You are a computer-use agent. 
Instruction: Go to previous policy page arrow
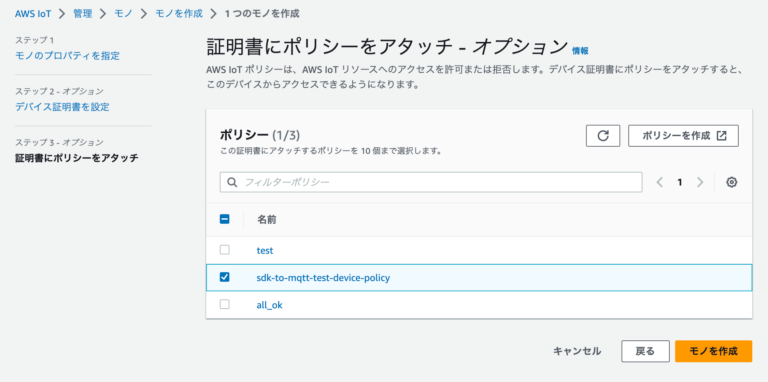659,182
